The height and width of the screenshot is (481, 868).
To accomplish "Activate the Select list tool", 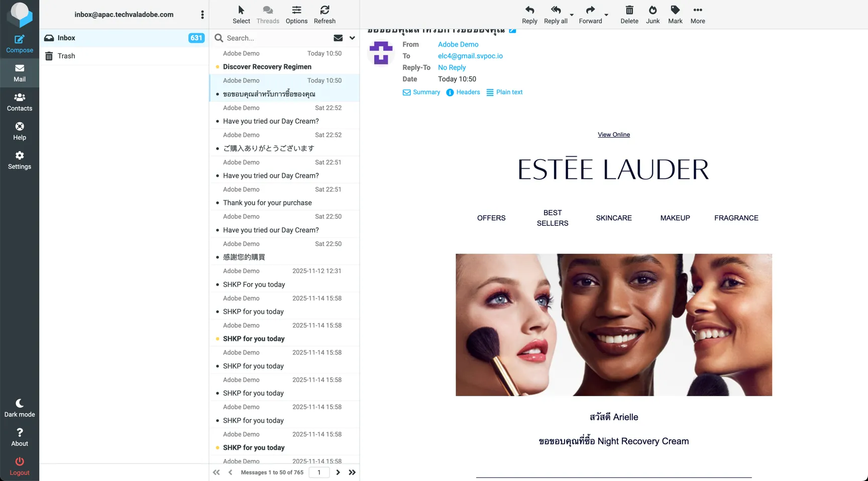I will coord(241,15).
